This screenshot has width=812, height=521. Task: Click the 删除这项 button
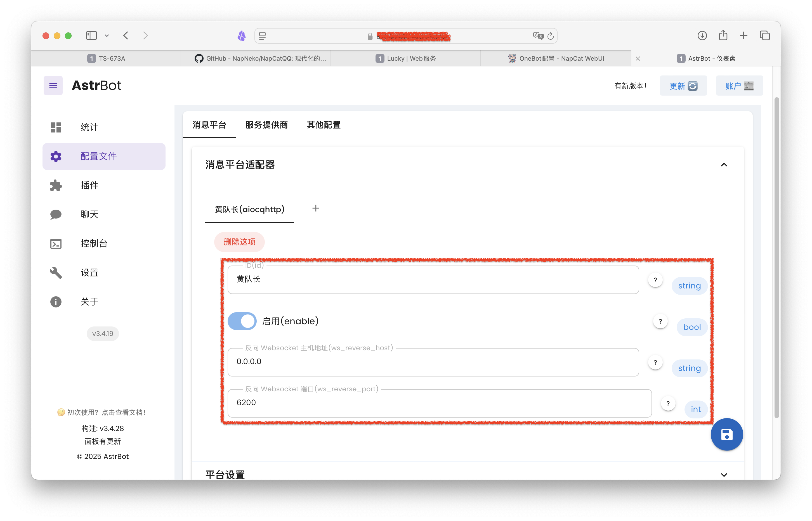tap(240, 242)
